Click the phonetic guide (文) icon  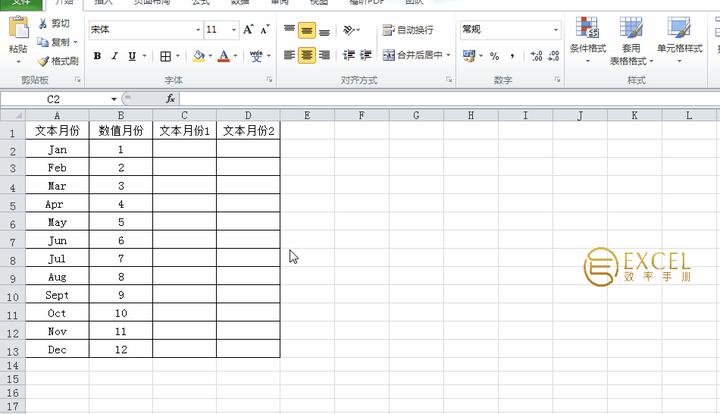(x=256, y=56)
